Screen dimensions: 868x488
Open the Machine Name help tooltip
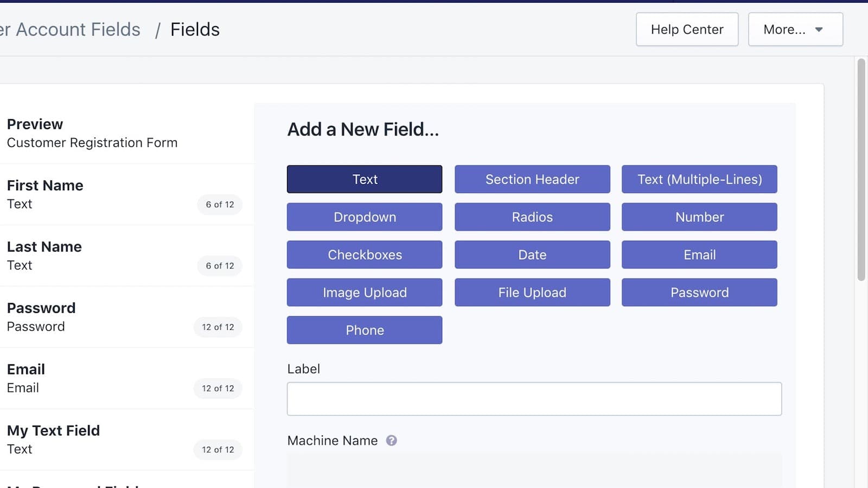392,440
